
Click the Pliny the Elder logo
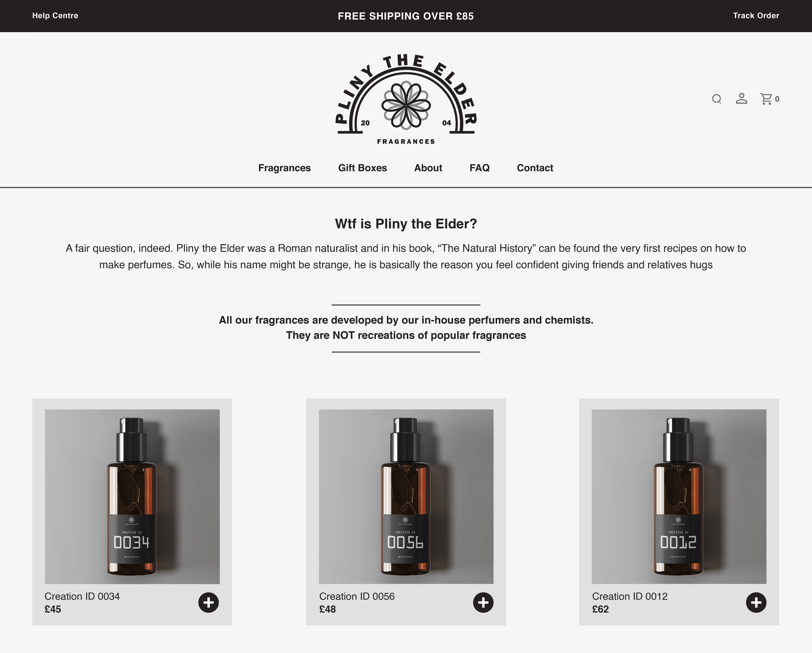pyautogui.click(x=406, y=99)
